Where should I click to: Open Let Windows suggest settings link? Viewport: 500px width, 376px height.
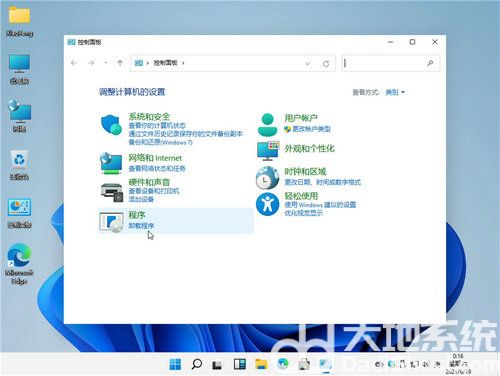coord(320,205)
